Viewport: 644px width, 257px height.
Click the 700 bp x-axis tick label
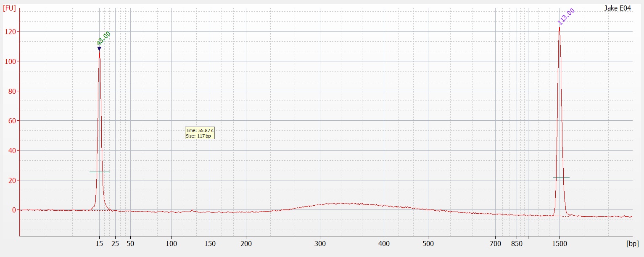(496, 244)
